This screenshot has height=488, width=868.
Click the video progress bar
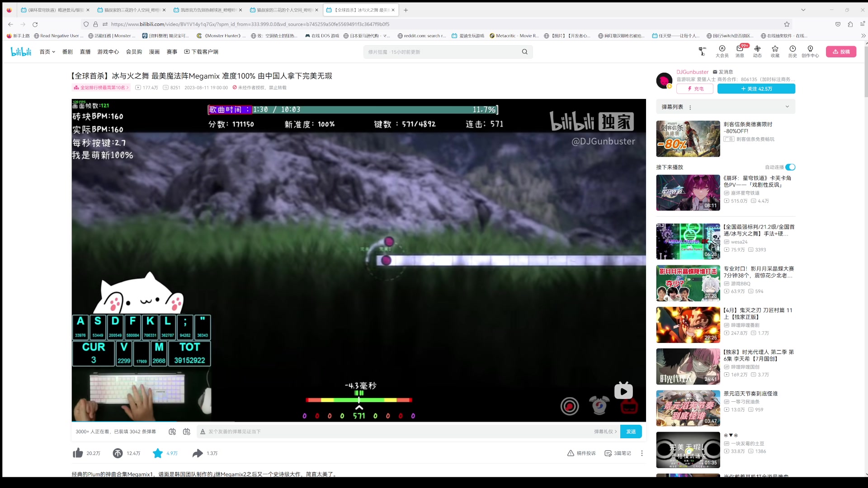[x=358, y=421]
